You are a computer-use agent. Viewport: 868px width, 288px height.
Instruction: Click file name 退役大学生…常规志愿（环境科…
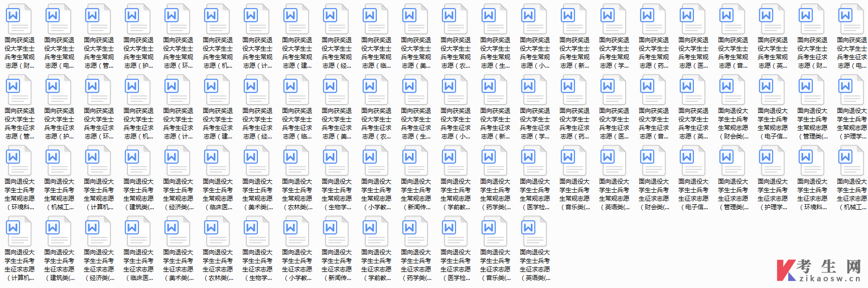[20, 194]
